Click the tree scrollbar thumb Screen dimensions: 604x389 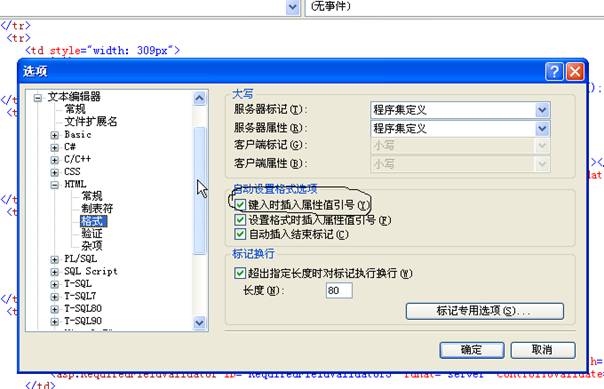[200, 191]
